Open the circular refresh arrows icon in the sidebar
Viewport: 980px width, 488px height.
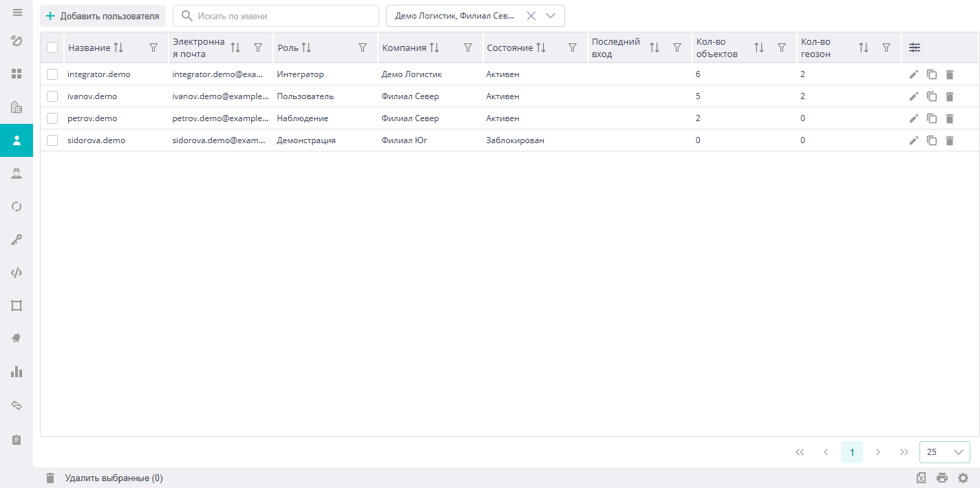(x=17, y=206)
